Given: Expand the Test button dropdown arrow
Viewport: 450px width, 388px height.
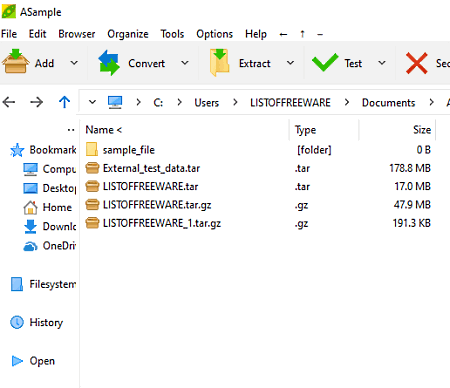Looking at the screenshot, I should tap(382, 63).
